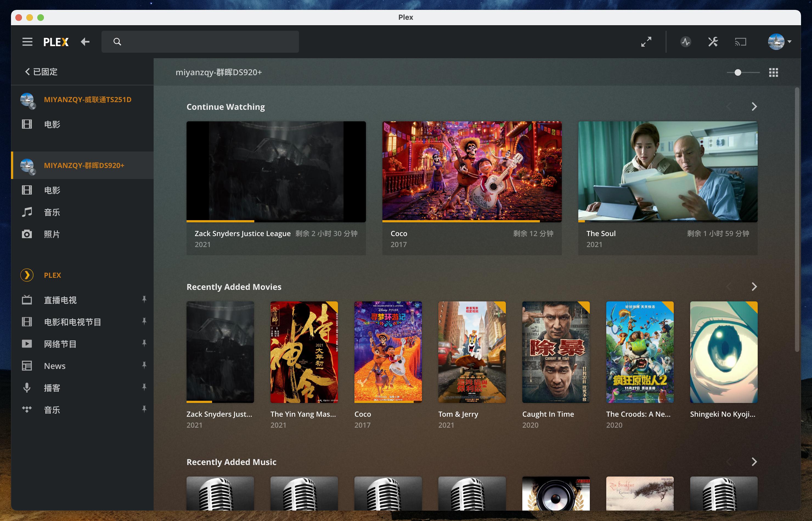
Task: Open the settings wrench icon
Action: 713,42
